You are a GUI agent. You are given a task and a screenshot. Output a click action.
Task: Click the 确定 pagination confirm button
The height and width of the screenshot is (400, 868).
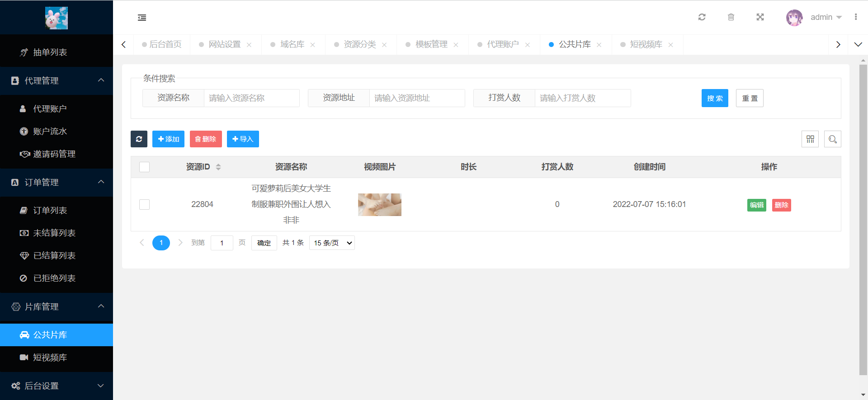coord(264,243)
